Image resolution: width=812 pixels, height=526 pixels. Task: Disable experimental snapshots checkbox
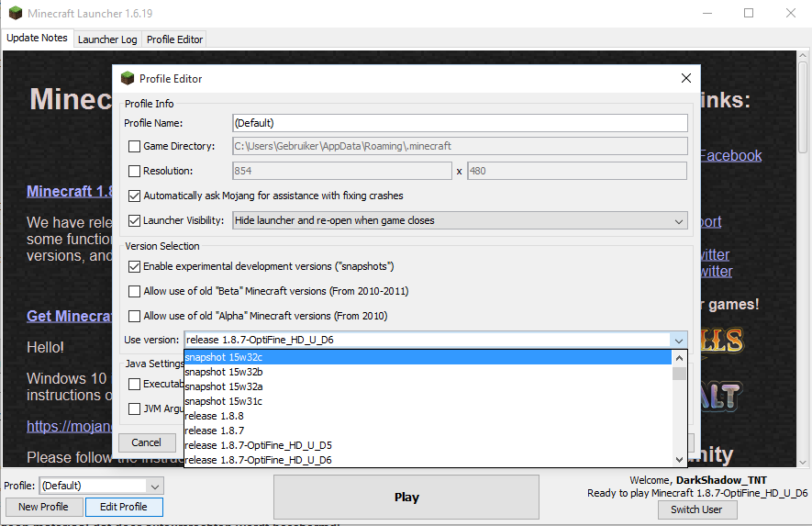(134, 266)
